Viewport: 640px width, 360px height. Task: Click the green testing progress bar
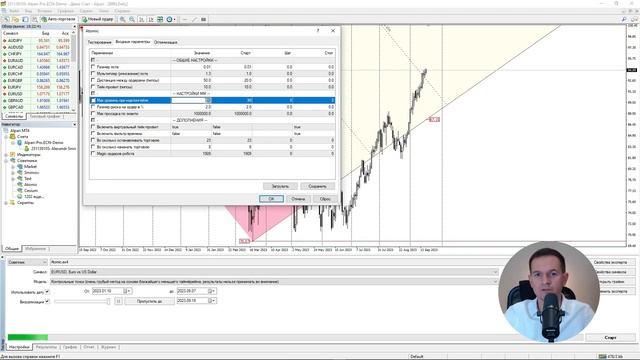28,337
